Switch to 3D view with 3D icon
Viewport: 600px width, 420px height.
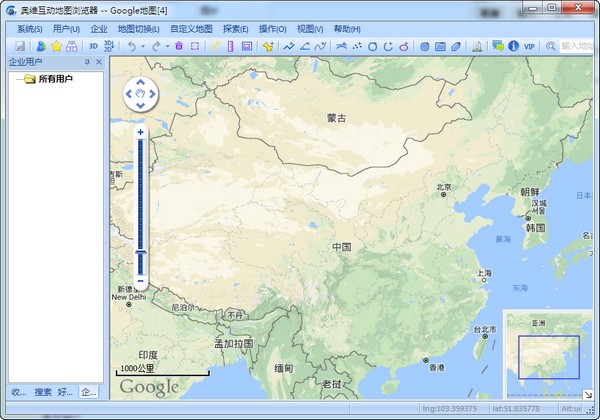pos(93,46)
